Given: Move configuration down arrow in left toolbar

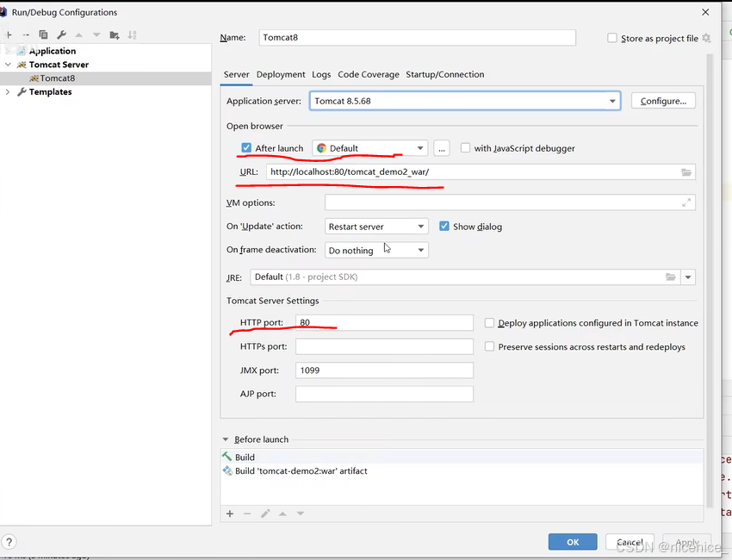Looking at the screenshot, I should [96, 35].
